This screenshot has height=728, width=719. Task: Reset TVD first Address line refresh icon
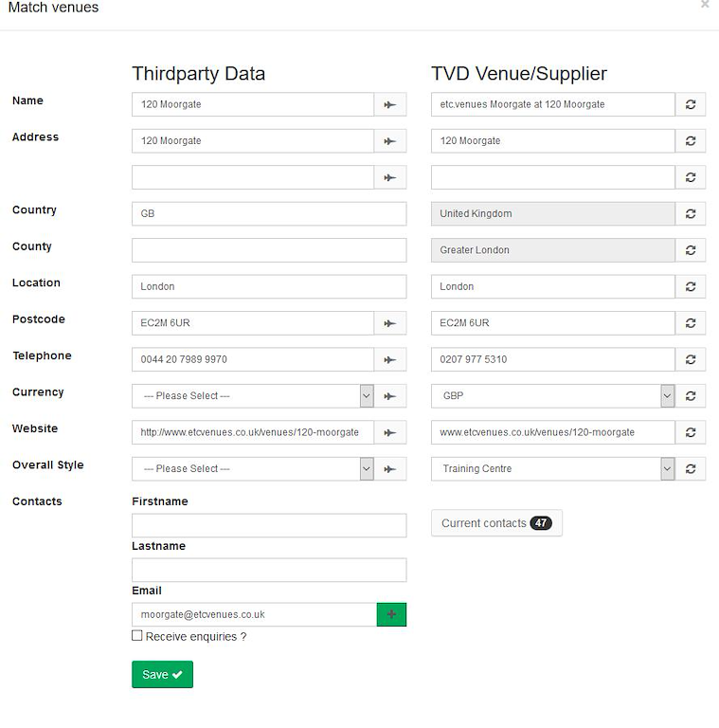click(691, 141)
